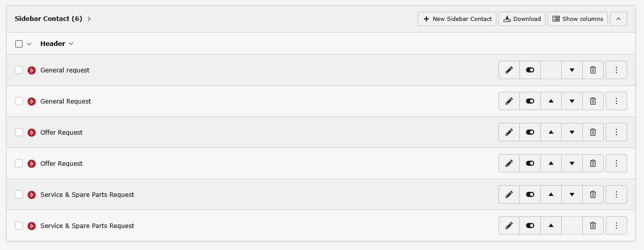Screen dimensions: 644x250
Task: Open the Show columns selector
Action: tap(578, 19)
